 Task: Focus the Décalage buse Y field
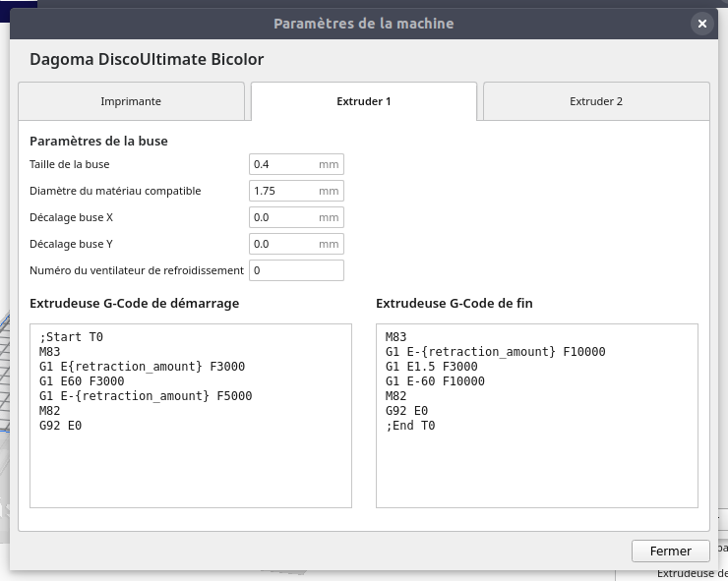pyautogui.click(x=296, y=244)
